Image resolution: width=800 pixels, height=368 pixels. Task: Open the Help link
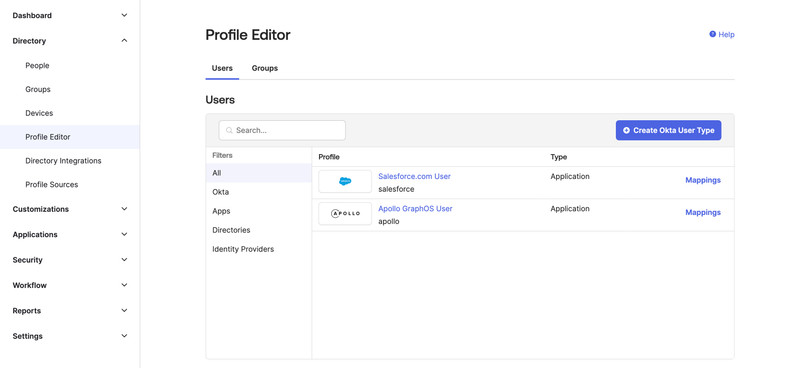click(726, 35)
